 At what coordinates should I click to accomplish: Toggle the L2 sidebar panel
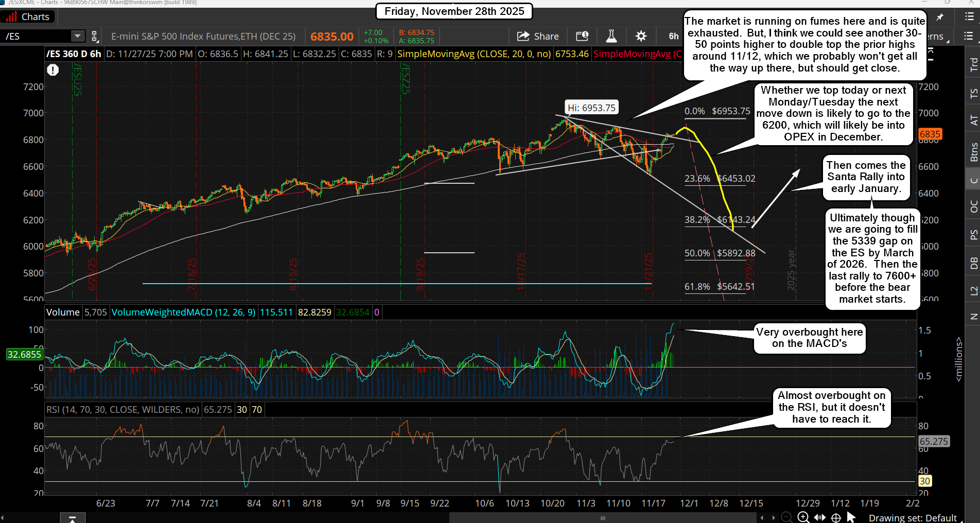coord(973,291)
